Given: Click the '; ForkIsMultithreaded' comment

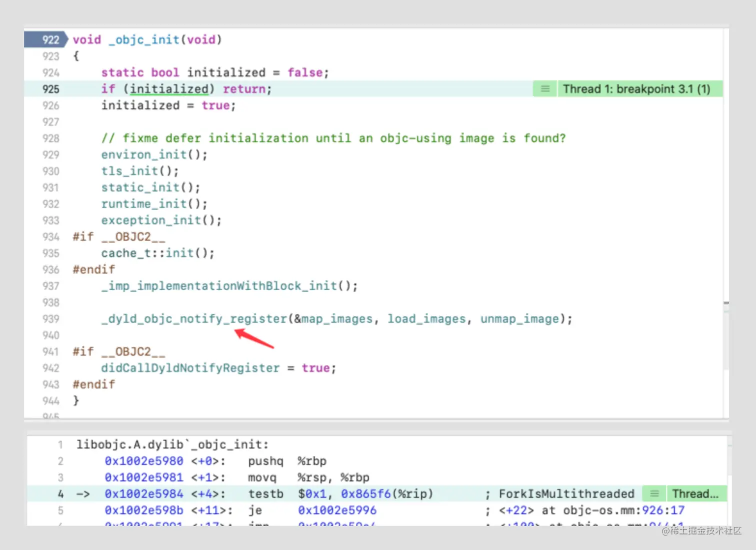Looking at the screenshot, I should tap(559, 494).
